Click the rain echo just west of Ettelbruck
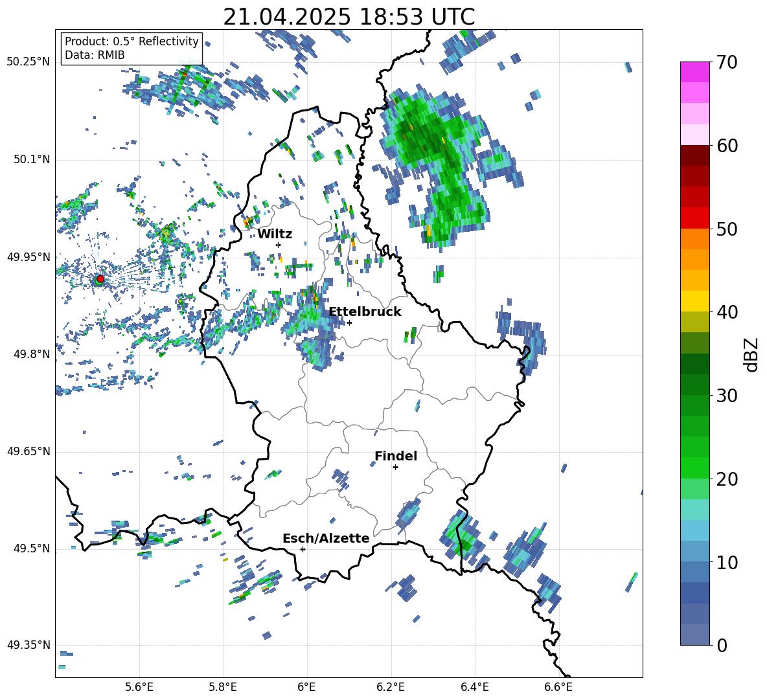Viewport: 767px width, 700px height. [x=312, y=328]
